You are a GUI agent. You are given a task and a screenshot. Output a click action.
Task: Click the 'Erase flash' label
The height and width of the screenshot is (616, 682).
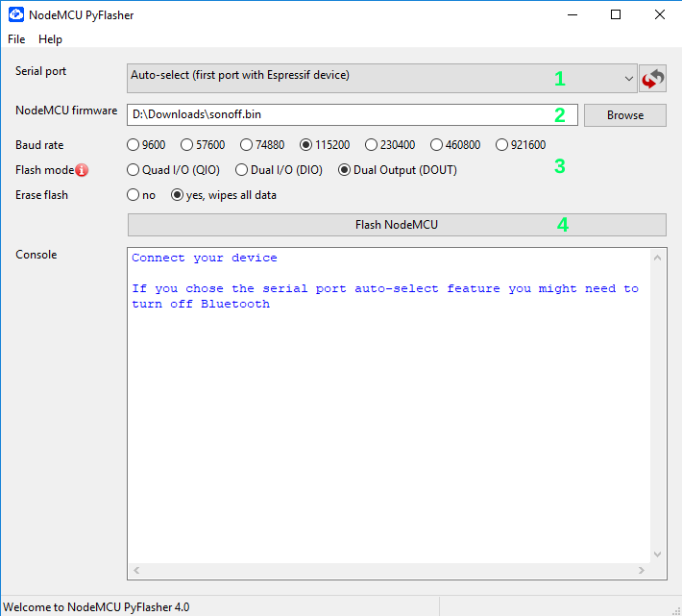click(41, 195)
